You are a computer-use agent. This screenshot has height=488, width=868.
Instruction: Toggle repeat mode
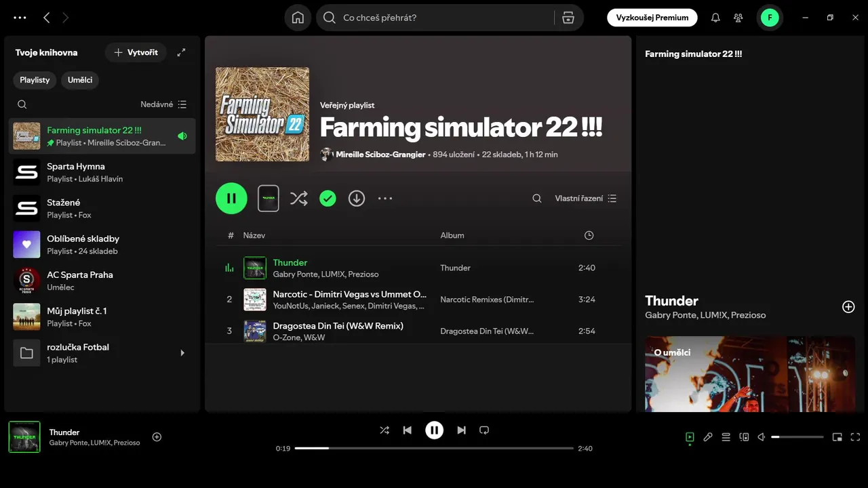coord(484,430)
